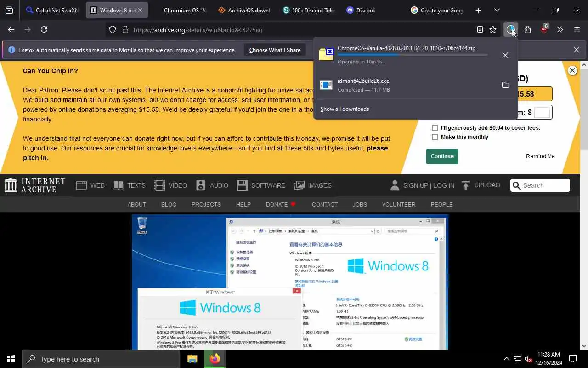Switch to CollabNet SearXNG tab
This screenshot has height=368, width=588.
(52, 10)
